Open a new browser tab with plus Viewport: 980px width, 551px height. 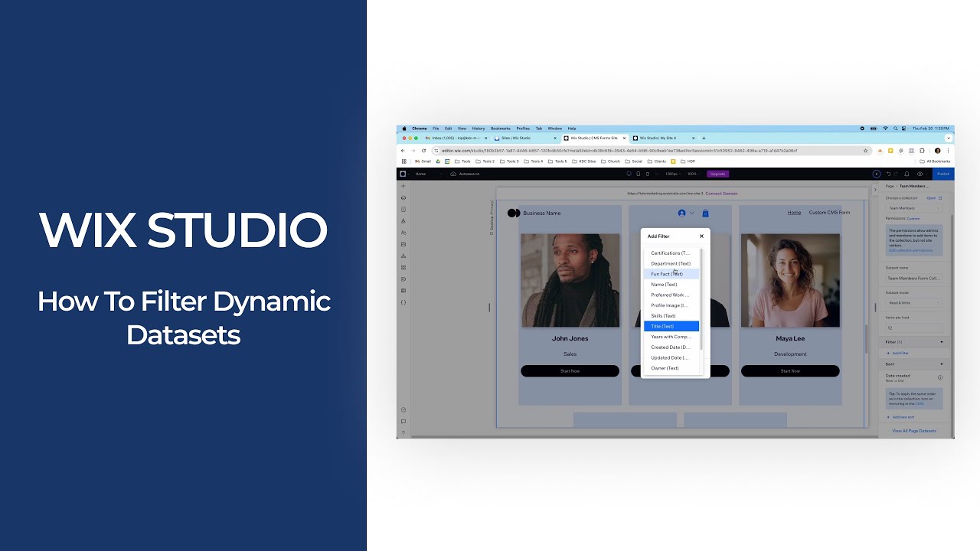(x=704, y=139)
